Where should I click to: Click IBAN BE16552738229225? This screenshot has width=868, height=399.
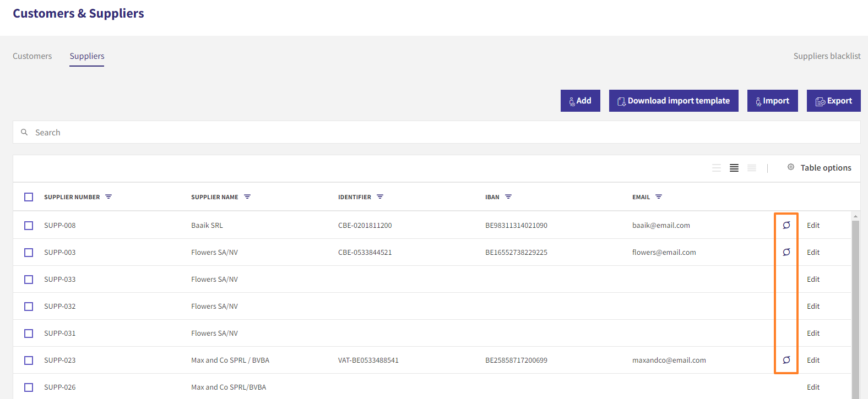click(516, 252)
